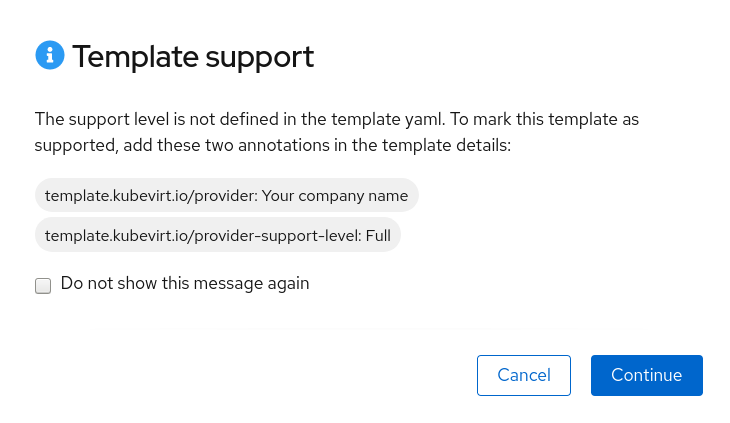This screenshot has width=730, height=423.
Task: Select the template.kubevirt.io/provider annotation chip
Action: (226, 196)
